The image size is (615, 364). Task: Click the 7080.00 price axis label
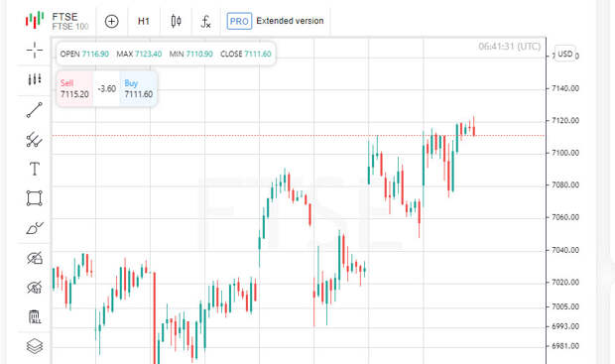[x=565, y=185]
